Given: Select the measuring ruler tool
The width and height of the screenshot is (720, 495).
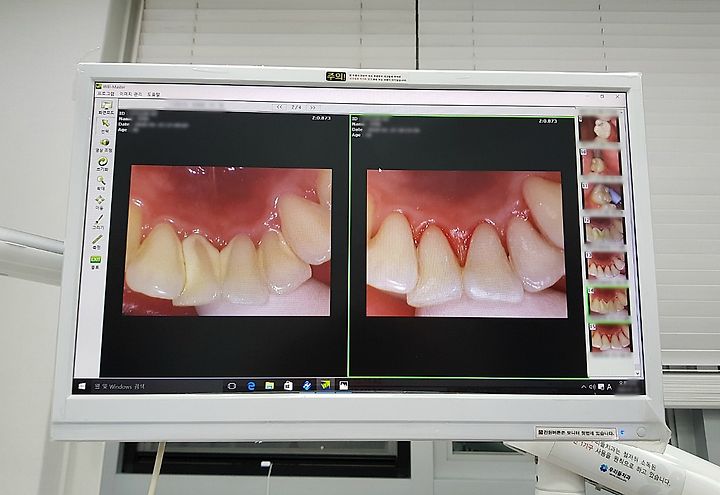Looking at the screenshot, I should [x=97, y=240].
